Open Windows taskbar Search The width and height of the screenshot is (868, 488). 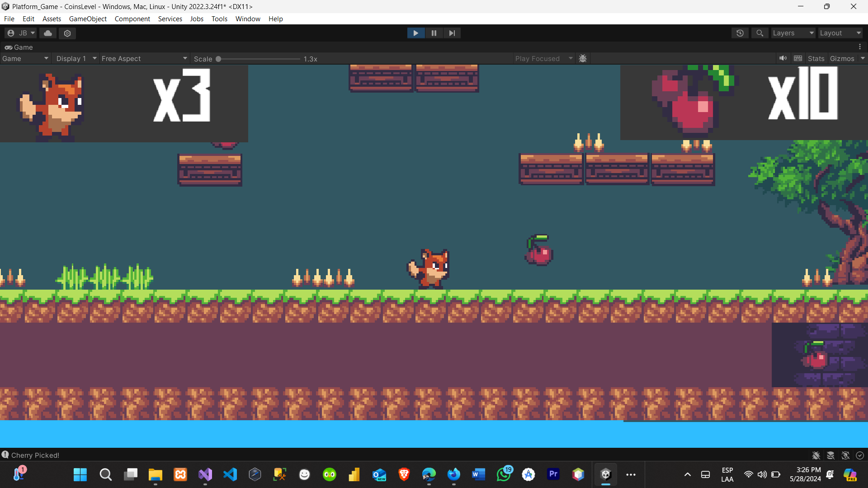(x=105, y=474)
